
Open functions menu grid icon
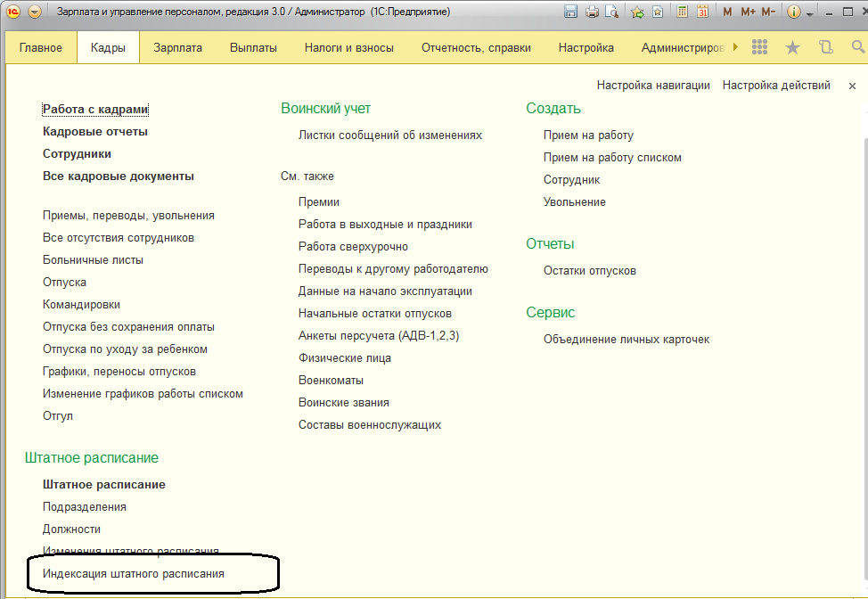click(759, 47)
